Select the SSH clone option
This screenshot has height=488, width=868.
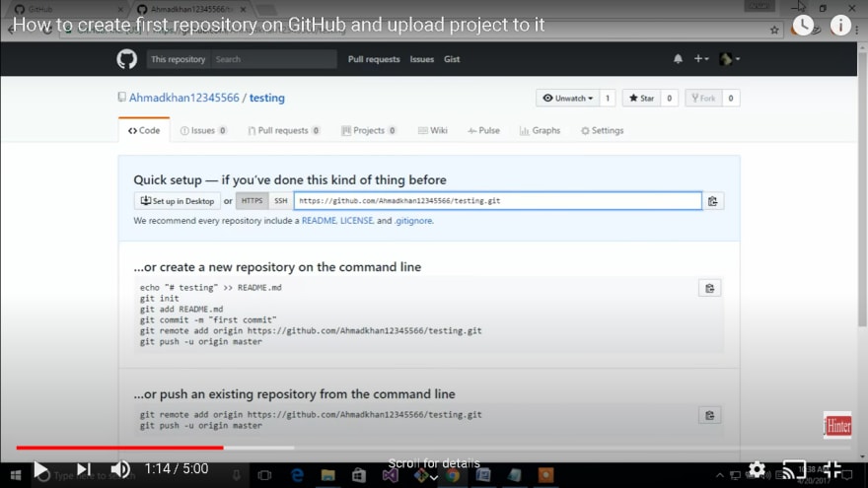(281, 201)
